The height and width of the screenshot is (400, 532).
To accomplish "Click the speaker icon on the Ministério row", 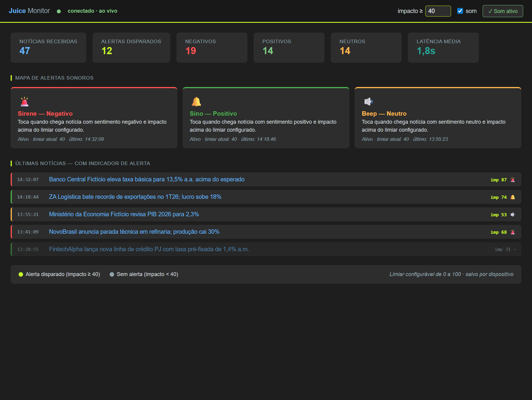I will [x=513, y=214].
